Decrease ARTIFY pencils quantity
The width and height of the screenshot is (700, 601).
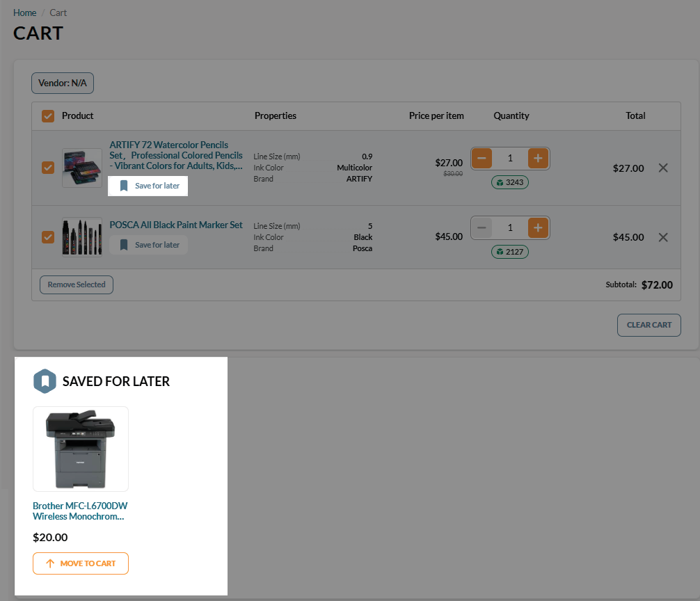pos(482,158)
